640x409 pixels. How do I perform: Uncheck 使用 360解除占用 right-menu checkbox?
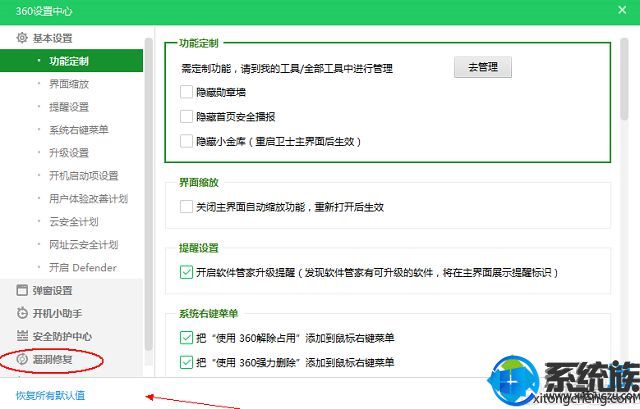[186, 338]
